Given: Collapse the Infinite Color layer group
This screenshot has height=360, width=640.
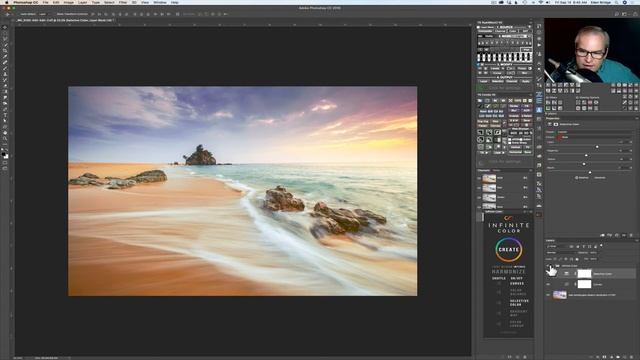Looking at the screenshot, I should pos(553,266).
